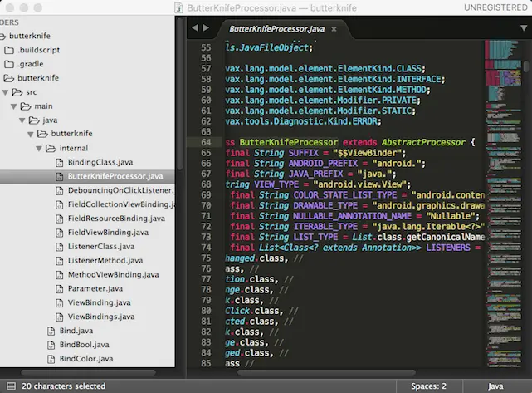The width and height of the screenshot is (532, 393).
Task: Open FieldResourceBinding.java in sidebar
Action: point(116,219)
